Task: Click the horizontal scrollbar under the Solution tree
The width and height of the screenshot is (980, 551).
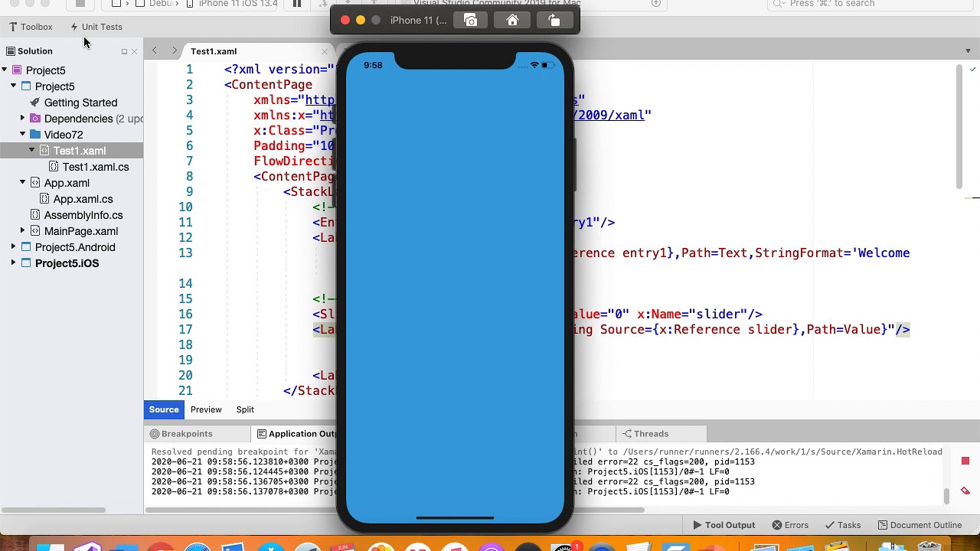Action: [x=54, y=510]
